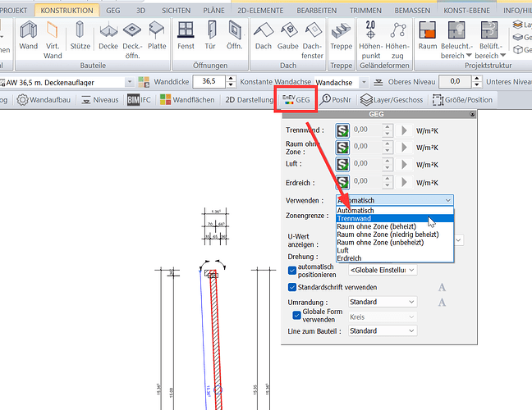Toggle automatisch positionieren checkbox
The width and height of the screenshot is (532, 410).
[x=292, y=270]
